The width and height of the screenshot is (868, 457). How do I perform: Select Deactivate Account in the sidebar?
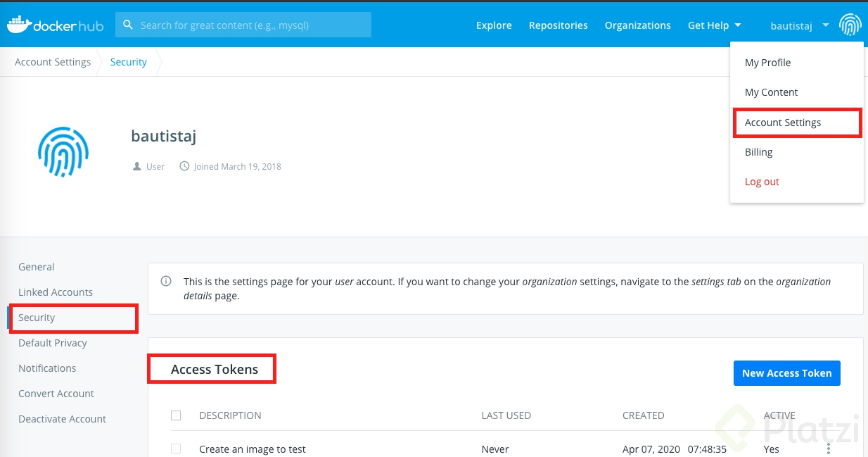click(x=62, y=419)
